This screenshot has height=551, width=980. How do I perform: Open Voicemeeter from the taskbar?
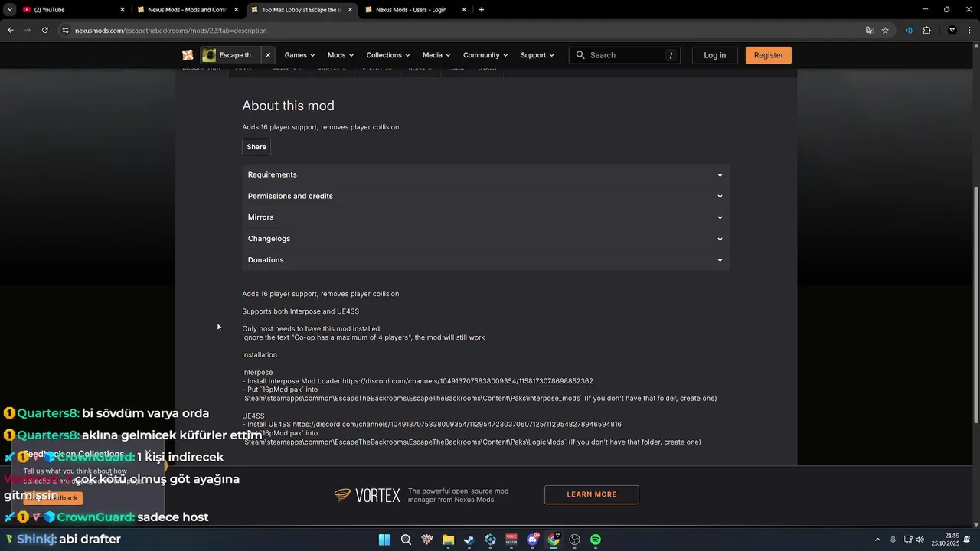511,540
